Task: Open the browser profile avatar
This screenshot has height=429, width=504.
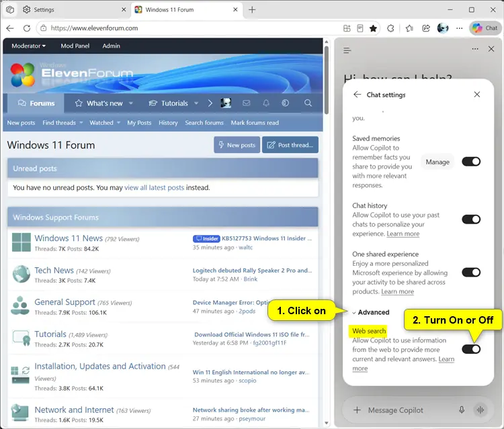Action: pos(443,28)
